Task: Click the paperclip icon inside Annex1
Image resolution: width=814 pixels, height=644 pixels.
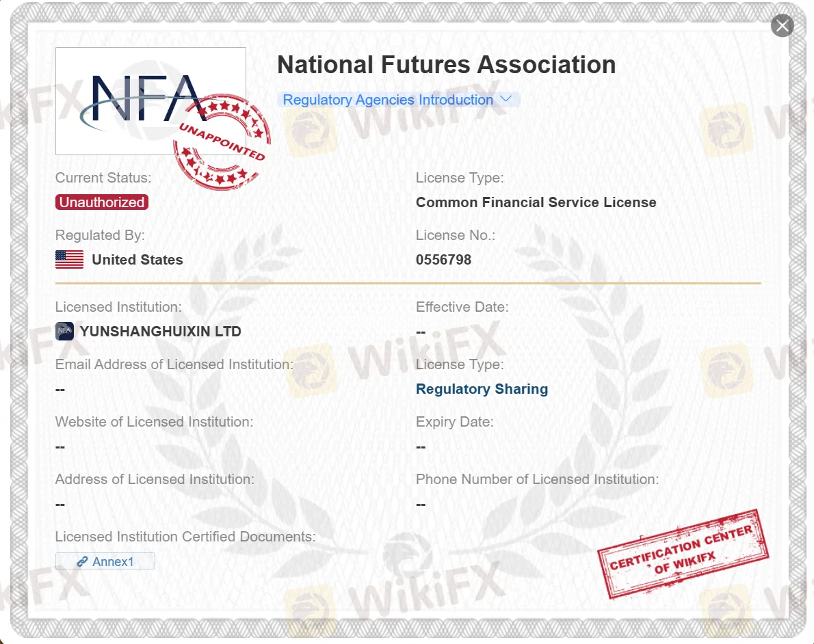Action: [81, 561]
